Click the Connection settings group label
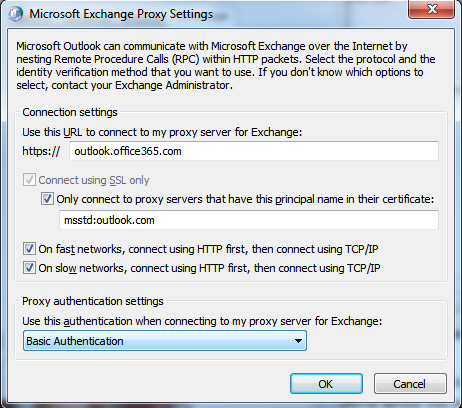Image resolution: width=462 pixels, height=408 pixels. pyautogui.click(x=70, y=112)
